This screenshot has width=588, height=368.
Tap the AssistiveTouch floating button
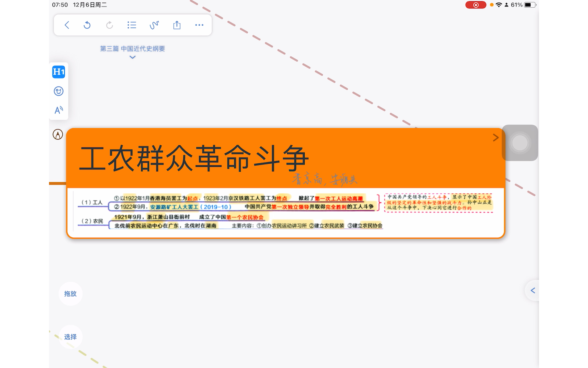pyautogui.click(x=520, y=143)
